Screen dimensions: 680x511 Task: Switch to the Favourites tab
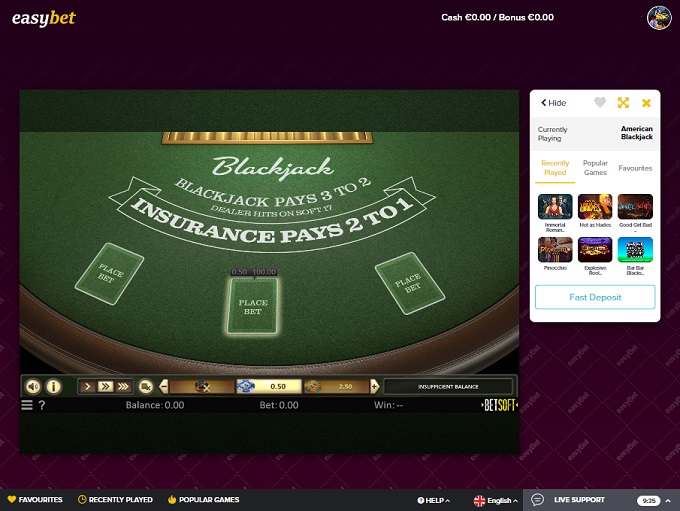coord(635,168)
